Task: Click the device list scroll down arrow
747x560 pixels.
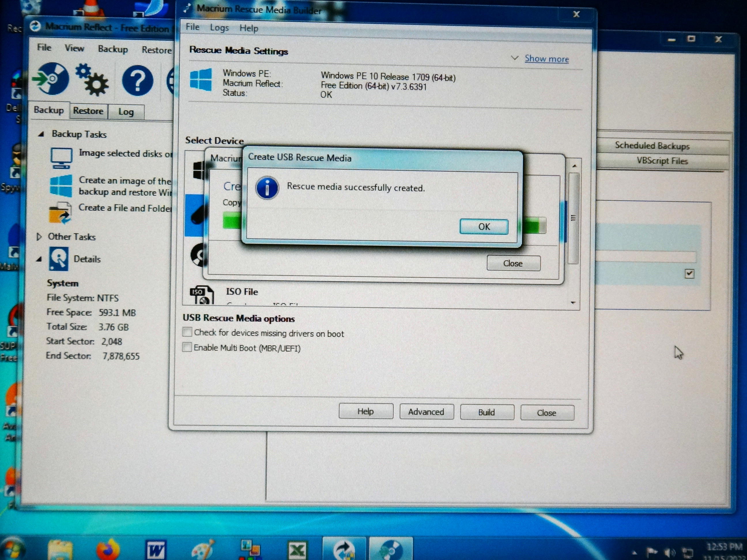Action: 573,302
